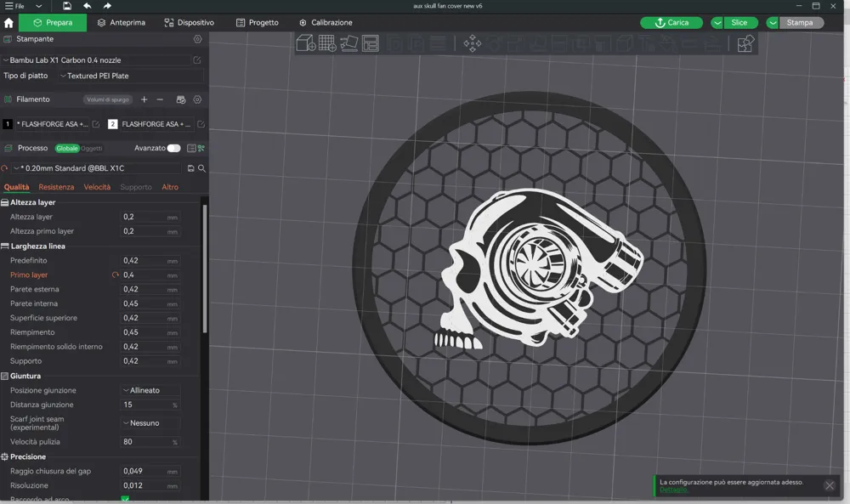Toggle the Avanzato switch
Screen dimensions: 850x504
click(173, 149)
